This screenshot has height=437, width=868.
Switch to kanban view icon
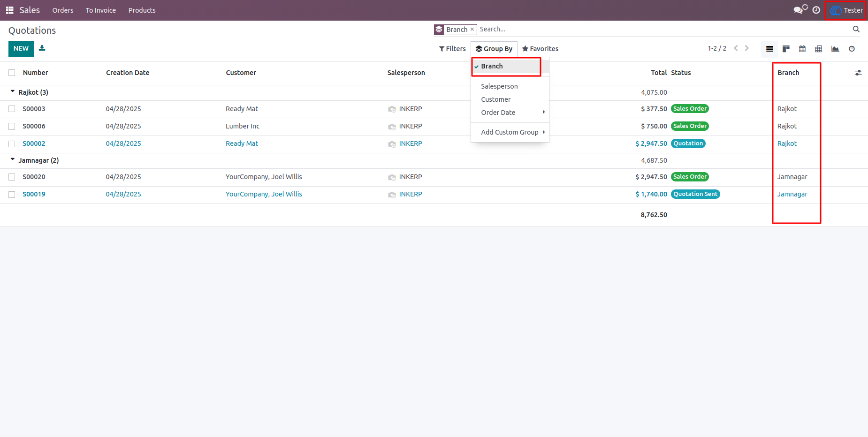tap(786, 49)
